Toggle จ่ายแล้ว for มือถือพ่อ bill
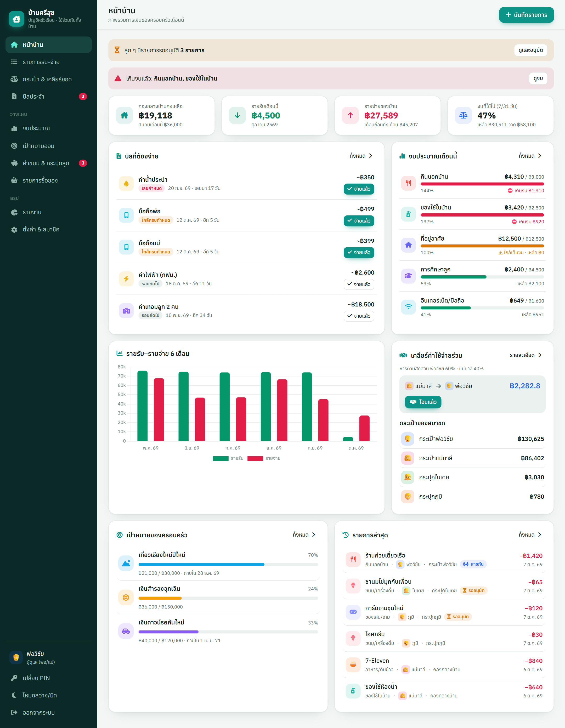565x728 pixels. 359,221
